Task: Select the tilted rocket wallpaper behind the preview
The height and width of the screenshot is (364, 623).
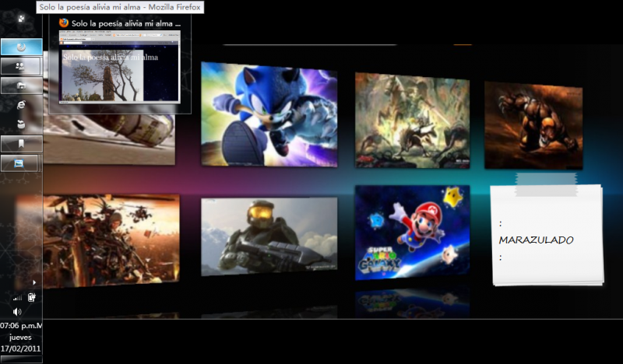Action: (x=109, y=139)
